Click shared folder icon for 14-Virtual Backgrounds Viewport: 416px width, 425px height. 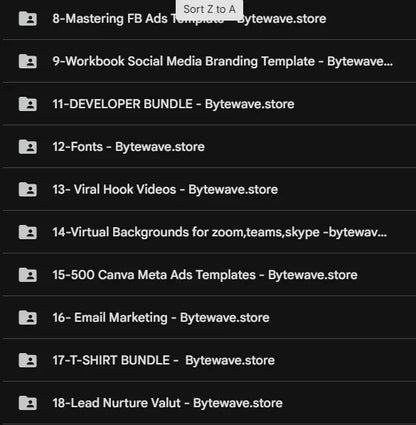[28, 232]
